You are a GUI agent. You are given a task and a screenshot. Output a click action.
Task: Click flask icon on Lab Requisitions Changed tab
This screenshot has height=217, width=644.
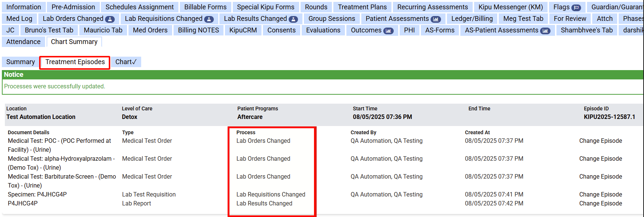pyautogui.click(x=209, y=19)
